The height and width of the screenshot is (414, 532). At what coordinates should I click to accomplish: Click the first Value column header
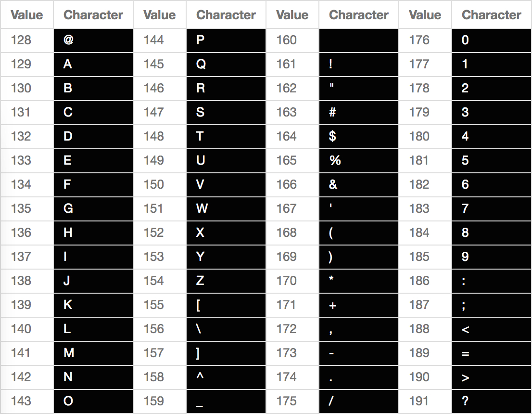click(x=27, y=14)
